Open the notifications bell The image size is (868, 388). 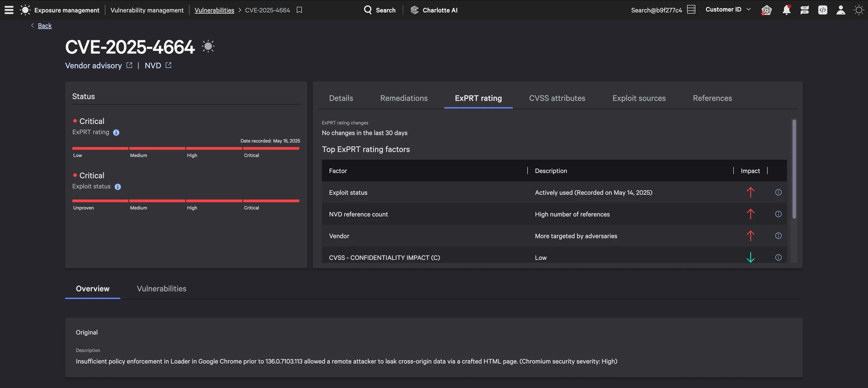click(786, 10)
